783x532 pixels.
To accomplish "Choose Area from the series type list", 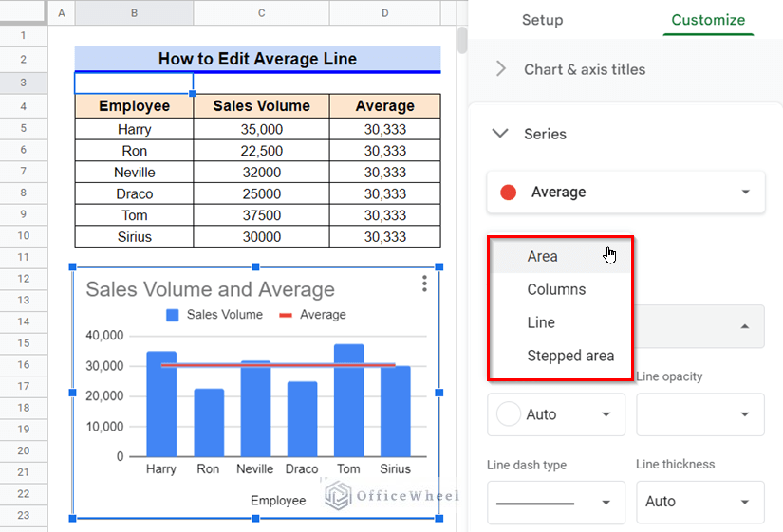I will click(561, 257).
